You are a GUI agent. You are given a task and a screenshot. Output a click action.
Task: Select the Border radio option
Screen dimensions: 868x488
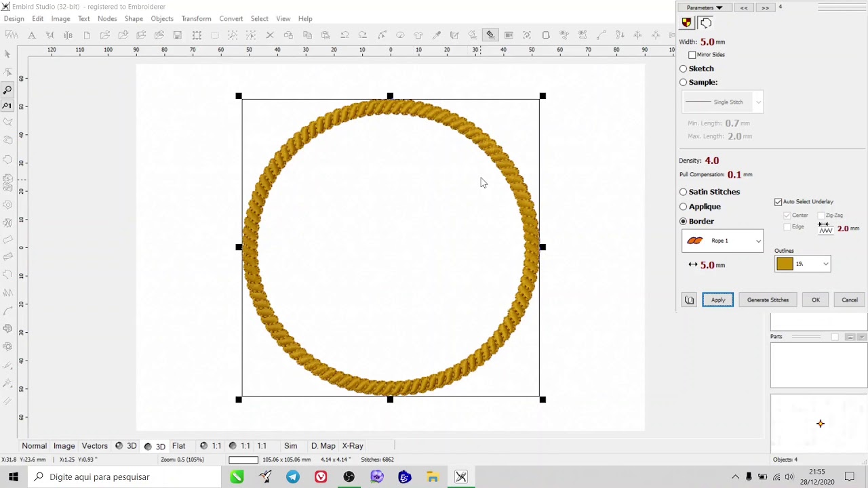coord(684,222)
